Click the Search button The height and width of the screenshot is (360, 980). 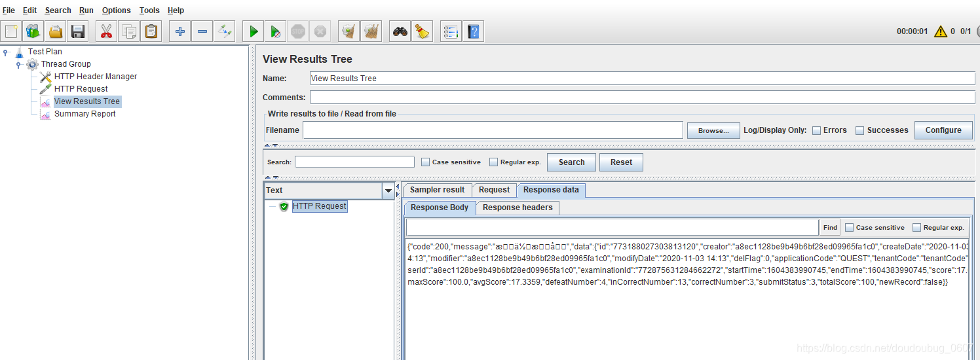point(571,162)
